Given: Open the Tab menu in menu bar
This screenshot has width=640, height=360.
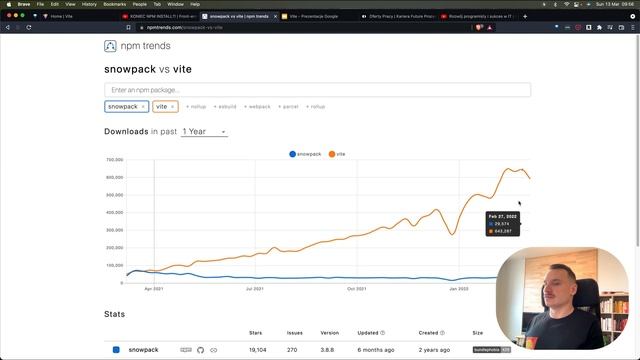Looking at the screenshot, I should (x=157, y=4).
